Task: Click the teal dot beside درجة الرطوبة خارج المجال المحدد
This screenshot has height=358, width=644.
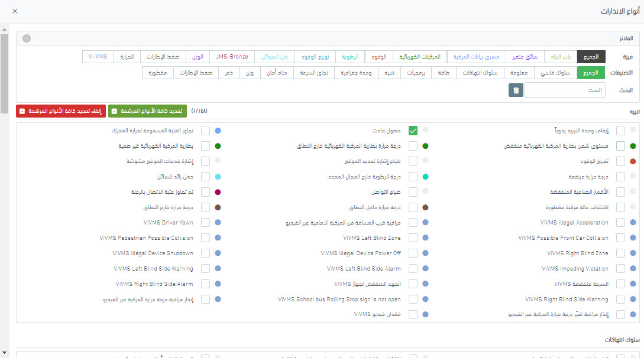Action: coord(425,177)
